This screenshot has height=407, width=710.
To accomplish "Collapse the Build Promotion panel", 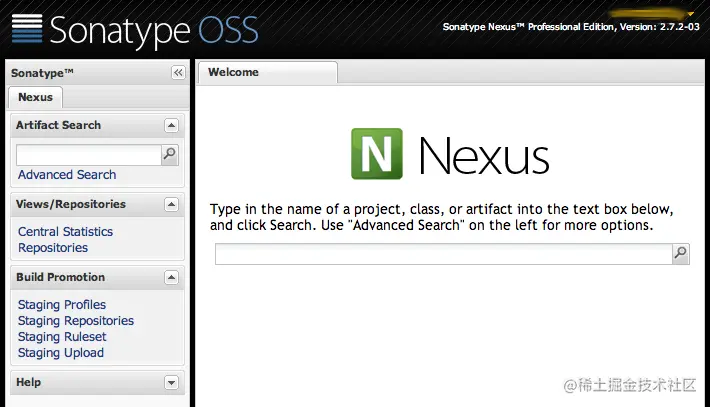I will (x=171, y=278).
